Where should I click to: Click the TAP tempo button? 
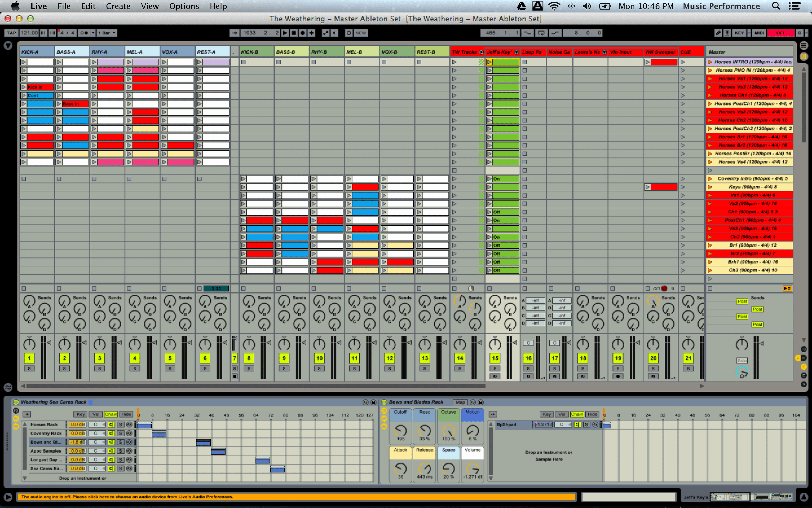pyautogui.click(x=11, y=33)
